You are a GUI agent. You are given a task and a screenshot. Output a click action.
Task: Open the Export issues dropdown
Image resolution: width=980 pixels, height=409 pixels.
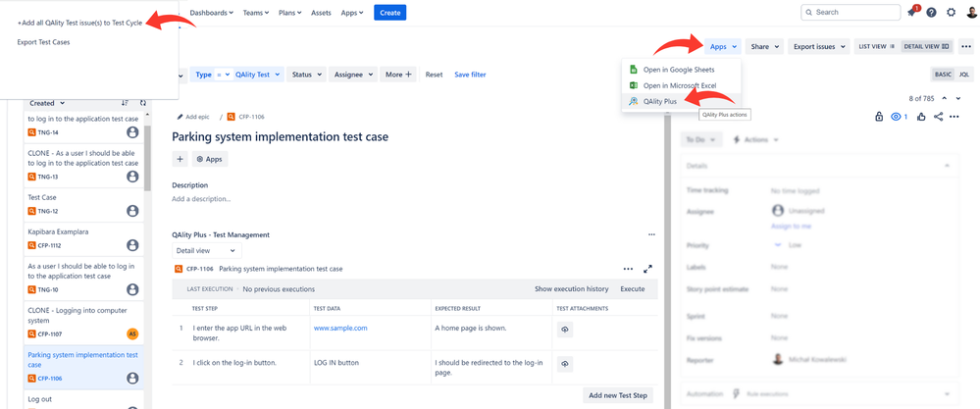[x=819, y=46]
